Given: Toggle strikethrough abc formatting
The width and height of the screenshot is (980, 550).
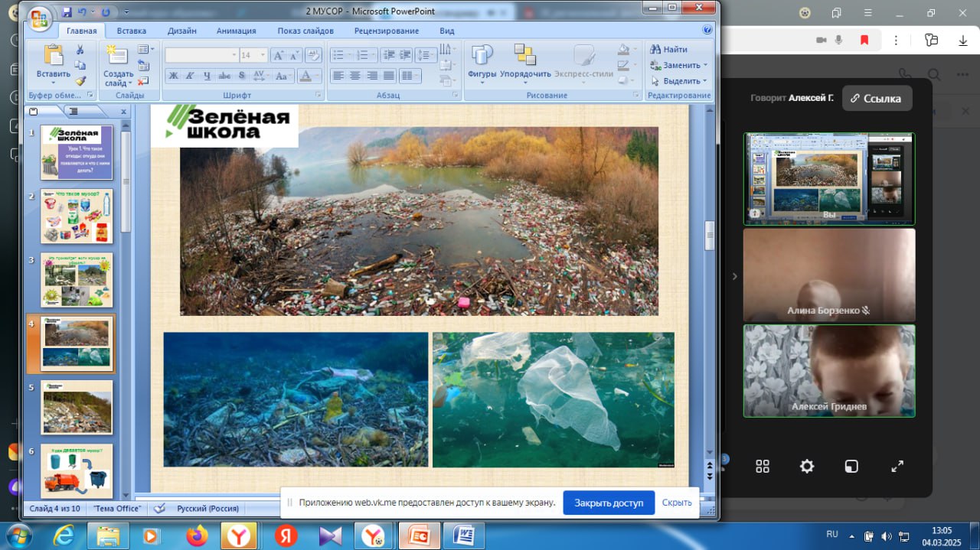Looking at the screenshot, I should pos(224,76).
